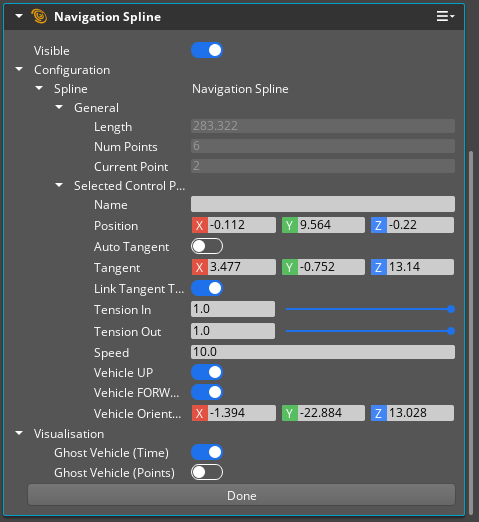479x522 pixels.
Task: Click the Vehicle Orient... X field -1.394
Action: tap(242, 413)
